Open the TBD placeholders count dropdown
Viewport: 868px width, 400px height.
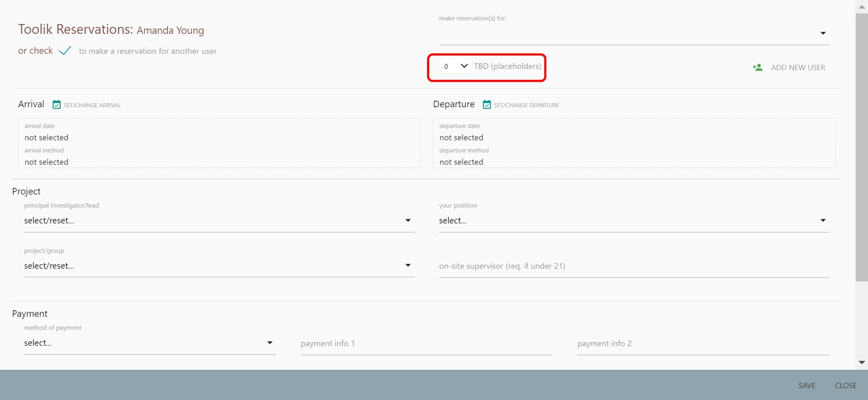[455, 66]
